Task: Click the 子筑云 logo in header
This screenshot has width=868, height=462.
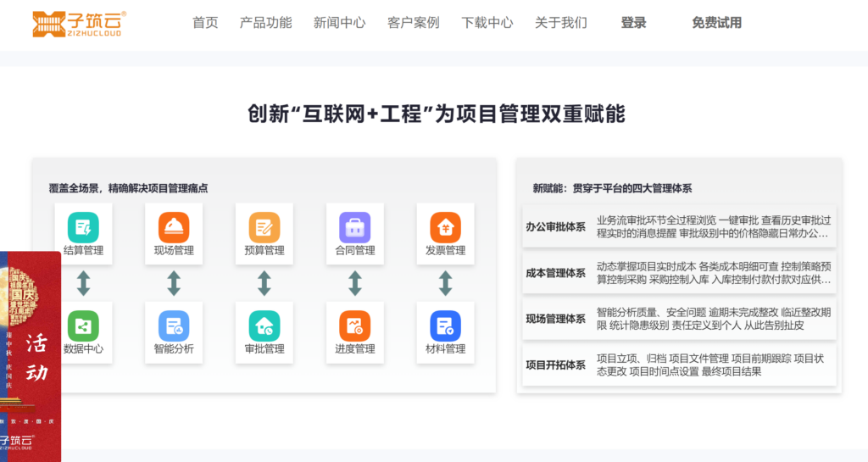Action: click(x=79, y=24)
